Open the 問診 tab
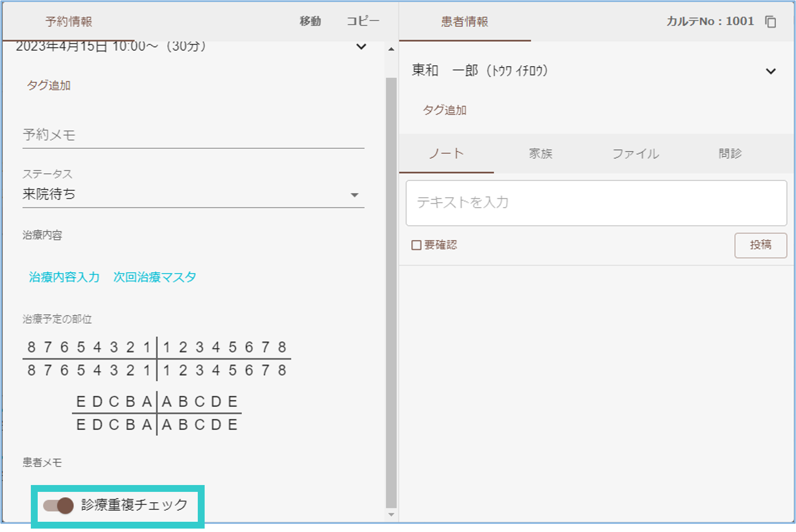Image resolution: width=796 pixels, height=532 pixels. point(730,154)
